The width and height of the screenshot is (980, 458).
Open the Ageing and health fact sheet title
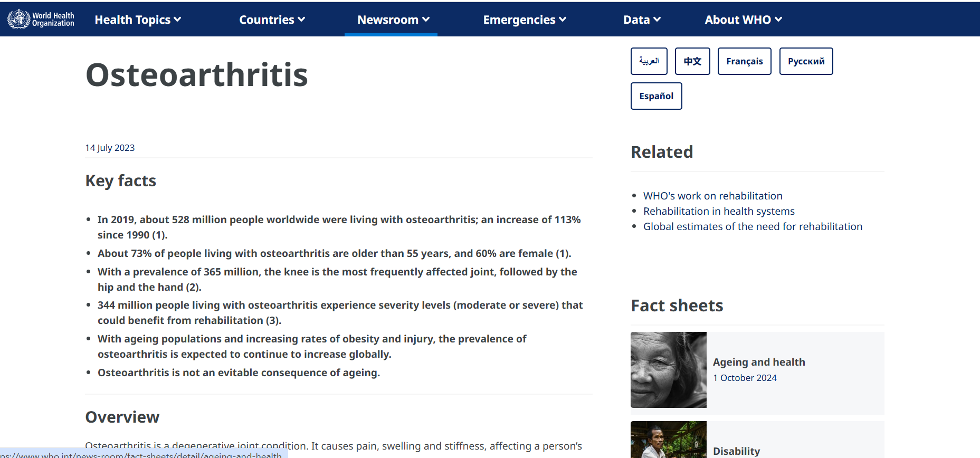click(x=759, y=362)
